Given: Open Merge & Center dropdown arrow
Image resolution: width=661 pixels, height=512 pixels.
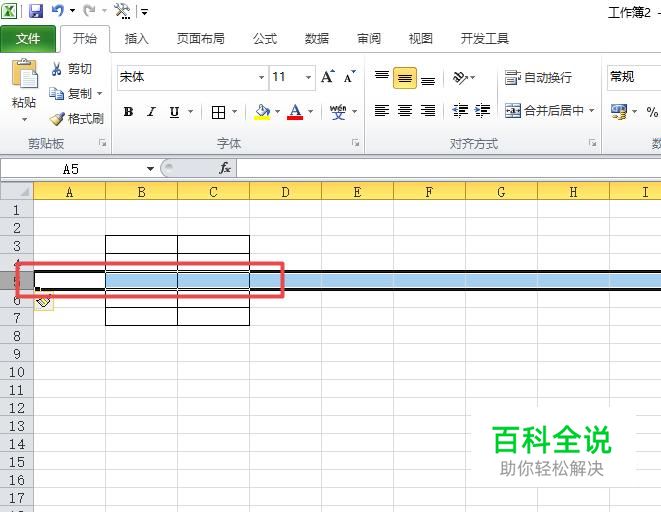Looking at the screenshot, I should pos(591,110).
